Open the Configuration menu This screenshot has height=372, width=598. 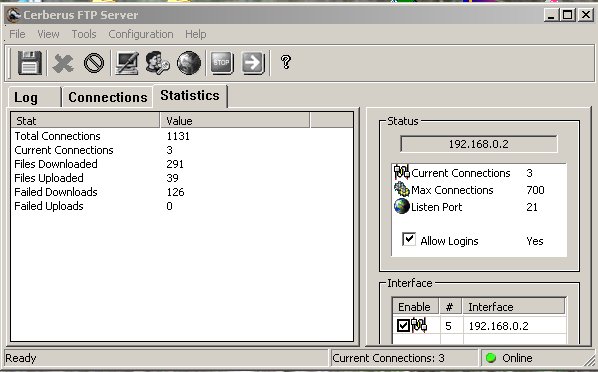point(141,34)
